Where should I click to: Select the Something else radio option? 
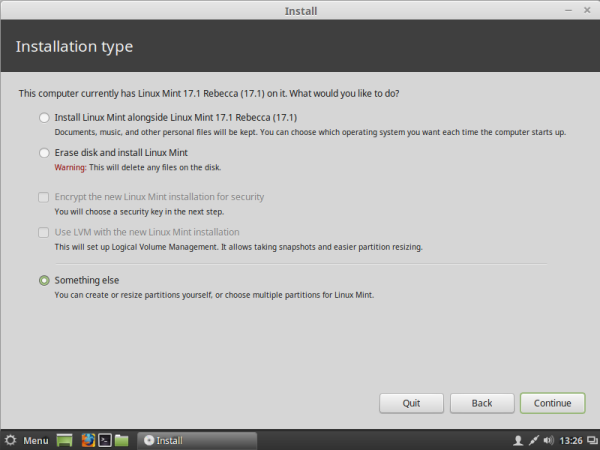44,280
